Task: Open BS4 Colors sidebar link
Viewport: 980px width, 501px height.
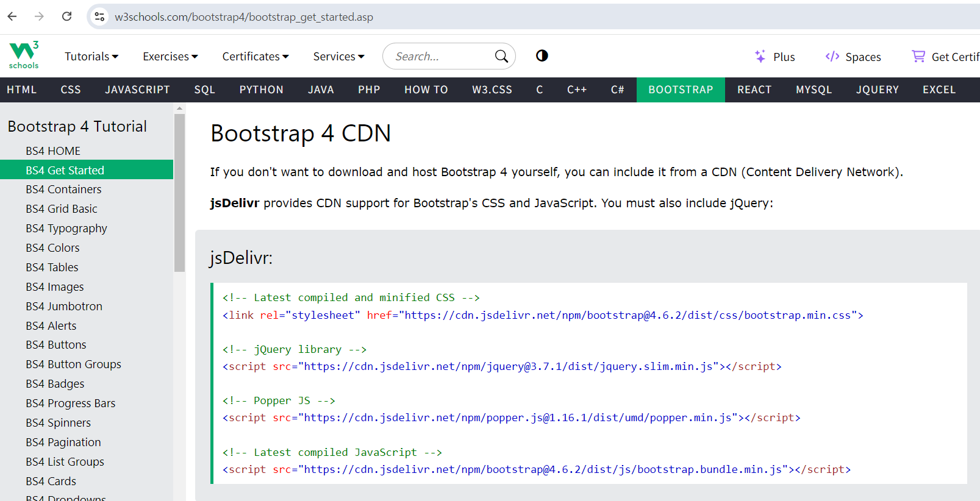Action: [x=87, y=248]
